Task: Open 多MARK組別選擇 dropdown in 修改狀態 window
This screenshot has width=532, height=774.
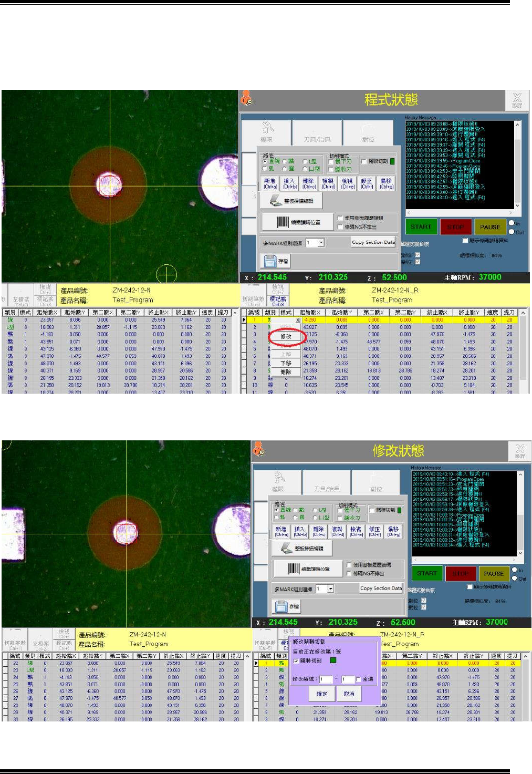Action: (330, 589)
